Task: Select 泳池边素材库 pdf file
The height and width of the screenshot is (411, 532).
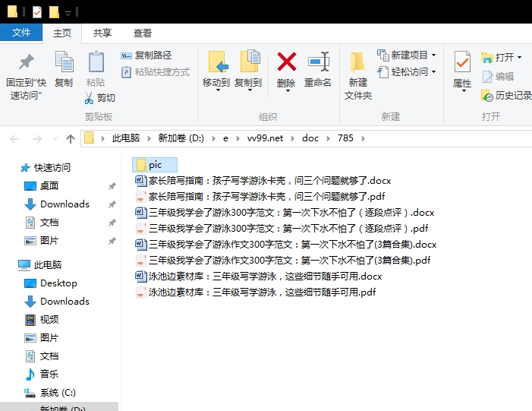Action: pos(256,292)
